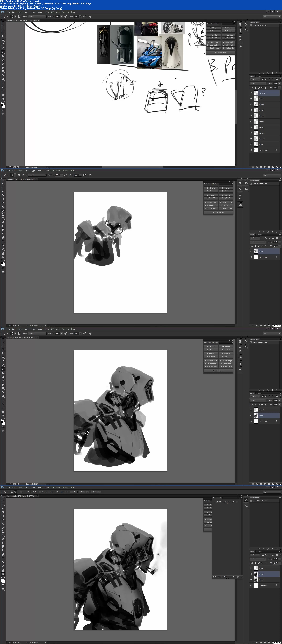Click white foreground color swatch under Zoom tool
Screen dimensions: 282x644
[2, 580]
